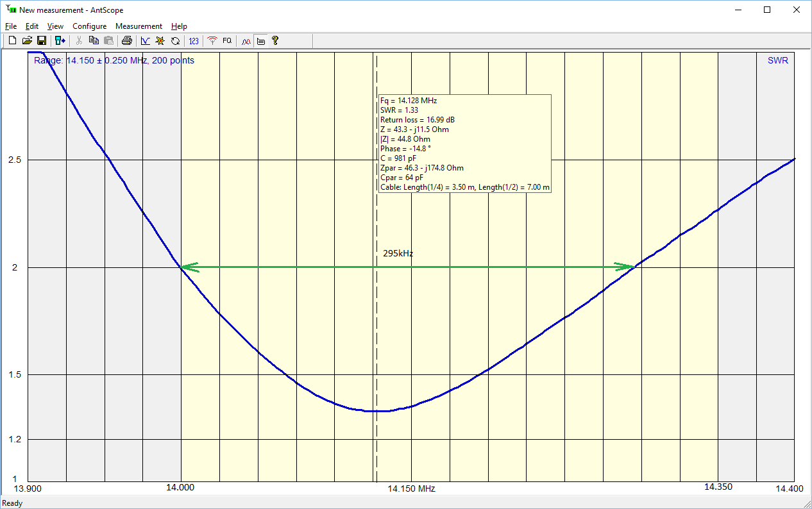Click the New measurement toolbar icon
The image size is (812, 509).
[x=12, y=41]
